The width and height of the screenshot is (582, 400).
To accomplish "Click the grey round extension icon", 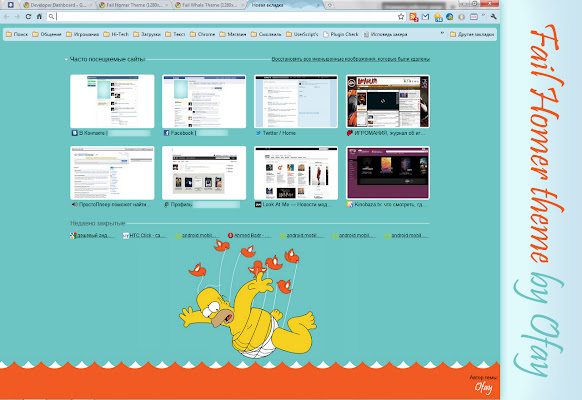I will click(x=462, y=17).
